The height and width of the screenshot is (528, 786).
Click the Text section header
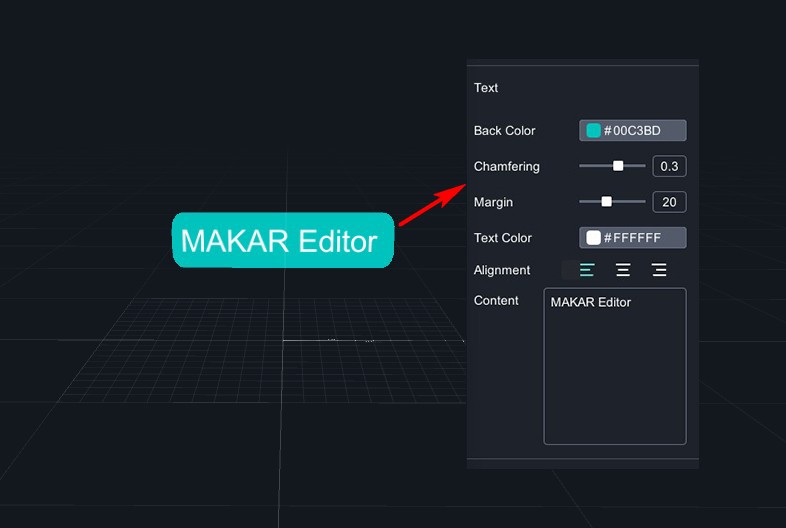[x=486, y=88]
